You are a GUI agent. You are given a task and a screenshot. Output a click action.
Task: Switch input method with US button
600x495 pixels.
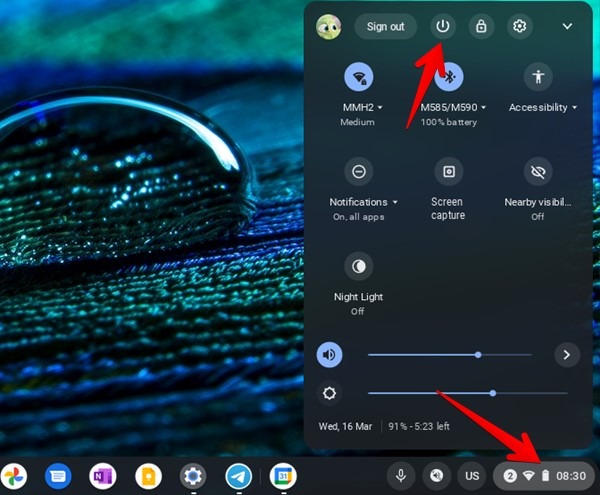(x=472, y=475)
